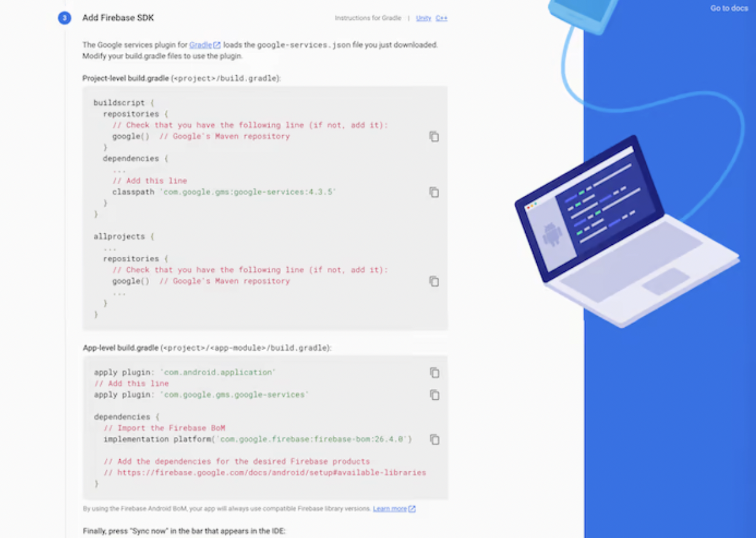Viewport: 756px width, 538px height.
Task: Click the Import the Firebase BoM comment
Action: tap(164, 428)
